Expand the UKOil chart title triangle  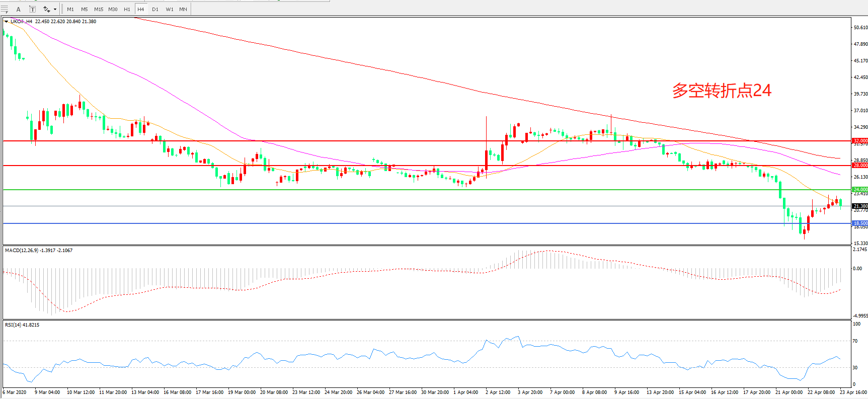(6, 22)
